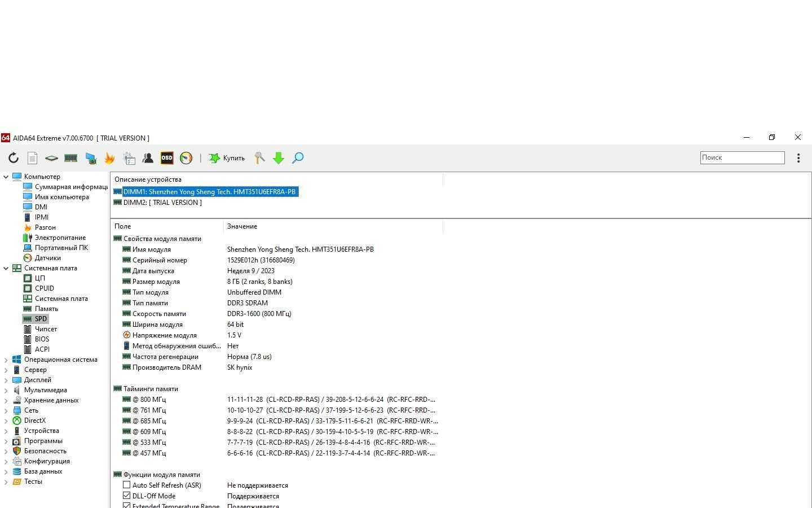Select the Напряжение модуля row

276,335
